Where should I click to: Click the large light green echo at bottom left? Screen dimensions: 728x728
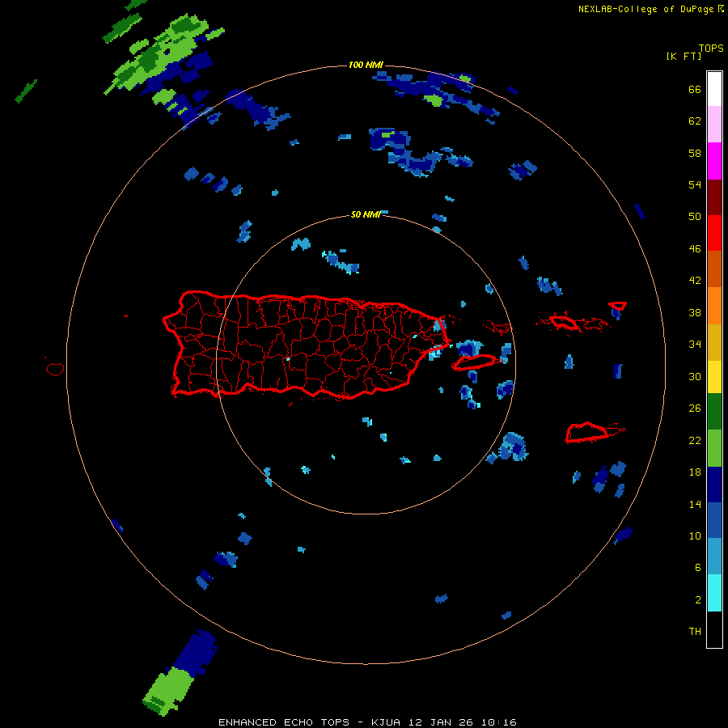click(x=168, y=691)
